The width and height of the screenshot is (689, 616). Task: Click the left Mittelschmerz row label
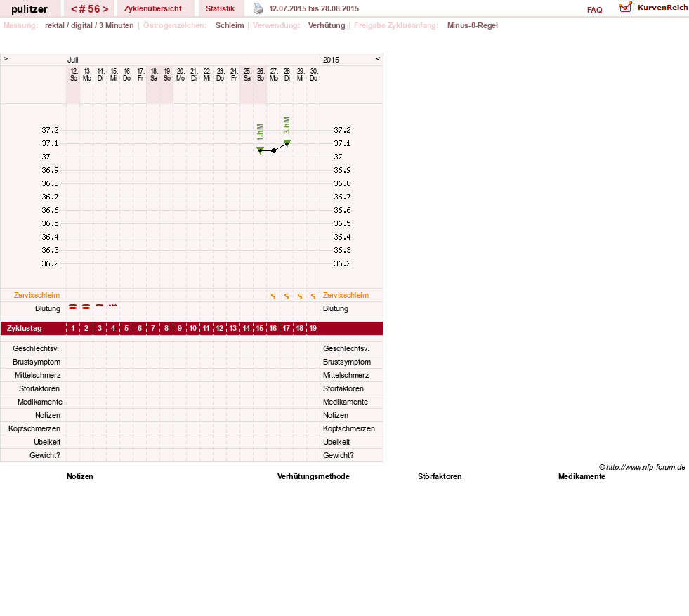click(x=38, y=375)
